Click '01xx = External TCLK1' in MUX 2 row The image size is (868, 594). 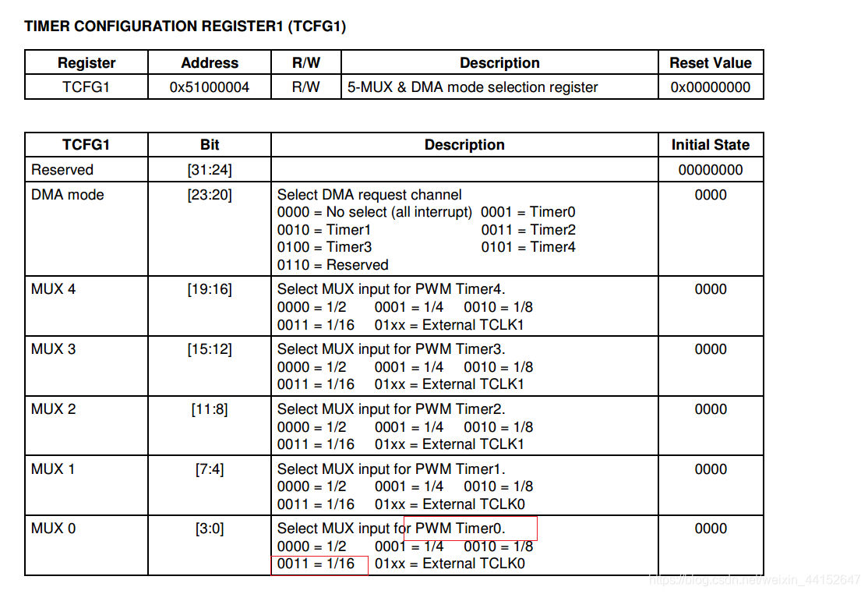click(x=449, y=444)
